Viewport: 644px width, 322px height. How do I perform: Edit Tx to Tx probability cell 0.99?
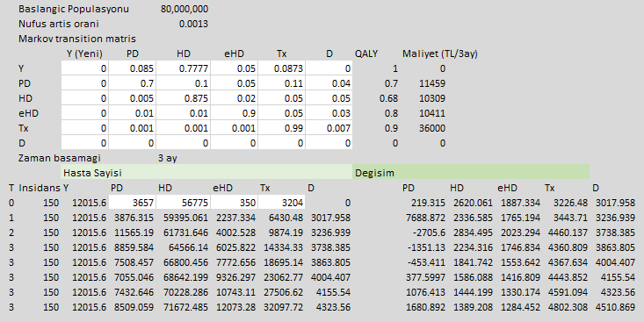click(x=281, y=128)
